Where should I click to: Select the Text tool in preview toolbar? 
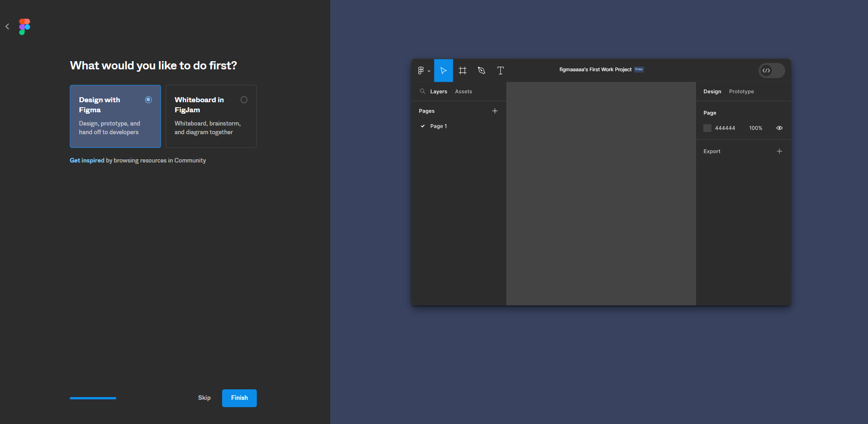(x=500, y=70)
